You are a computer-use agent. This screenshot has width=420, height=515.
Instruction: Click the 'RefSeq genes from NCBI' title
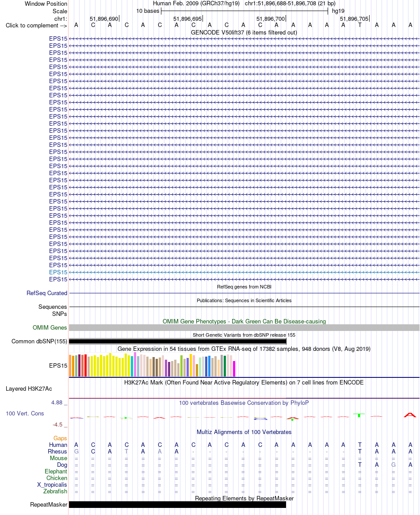click(244, 287)
